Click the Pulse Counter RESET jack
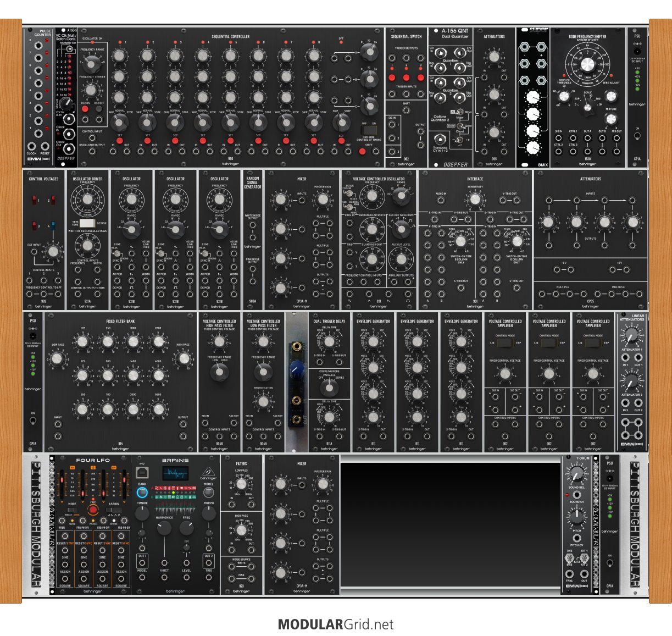This screenshot has width=672, height=636. [45, 147]
